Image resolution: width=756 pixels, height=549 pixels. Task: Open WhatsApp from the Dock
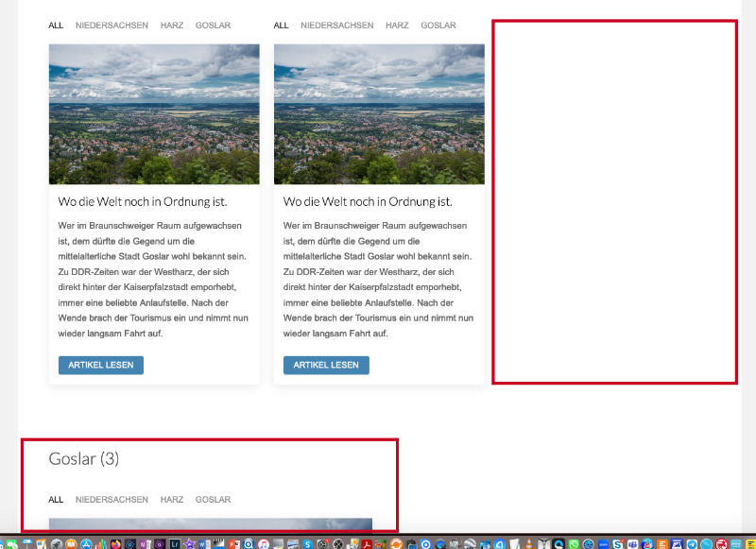point(574,544)
